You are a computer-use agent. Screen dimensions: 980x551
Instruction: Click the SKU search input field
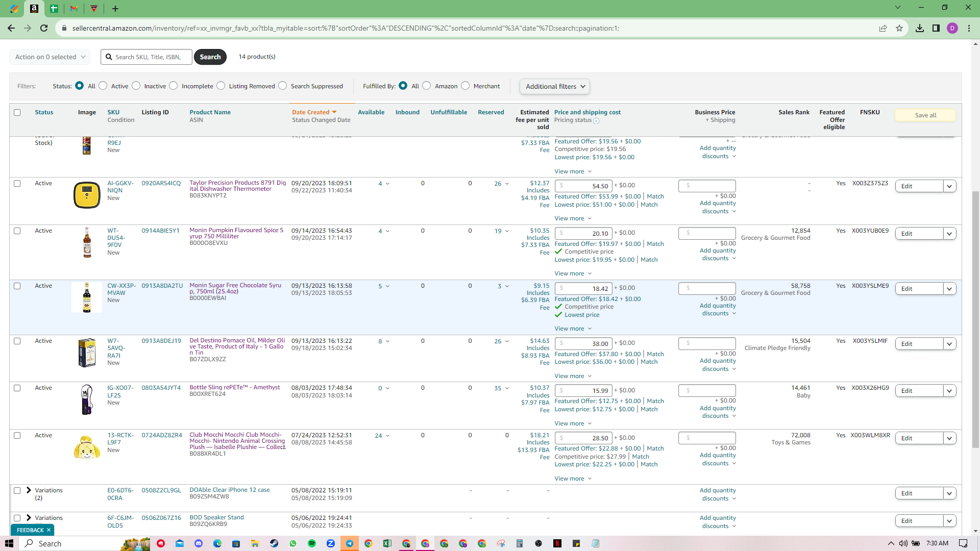click(146, 57)
